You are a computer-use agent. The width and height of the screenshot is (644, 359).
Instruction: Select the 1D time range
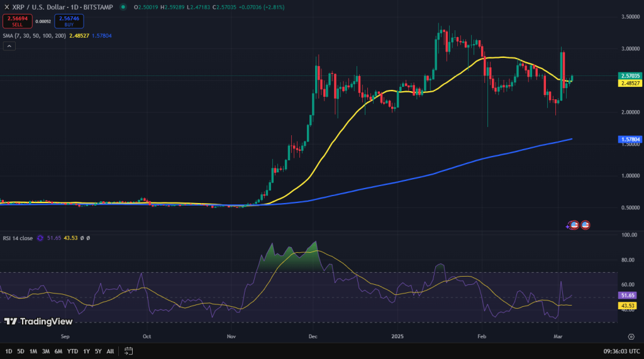tap(9, 351)
